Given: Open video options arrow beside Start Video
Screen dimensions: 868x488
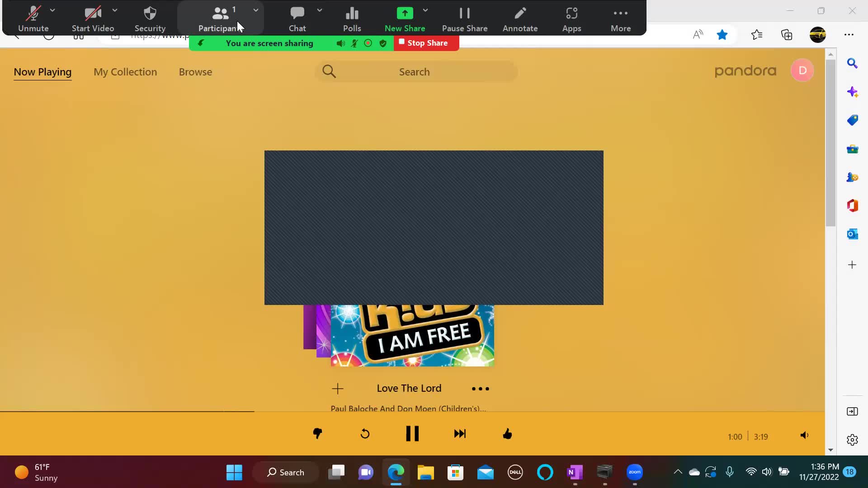Looking at the screenshot, I should pos(115,10).
